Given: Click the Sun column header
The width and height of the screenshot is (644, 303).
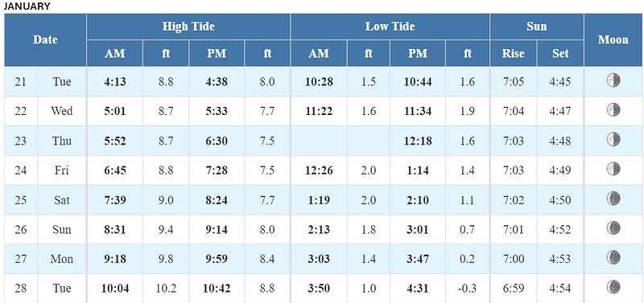Looking at the screenshot, I should tap(536, 27).
